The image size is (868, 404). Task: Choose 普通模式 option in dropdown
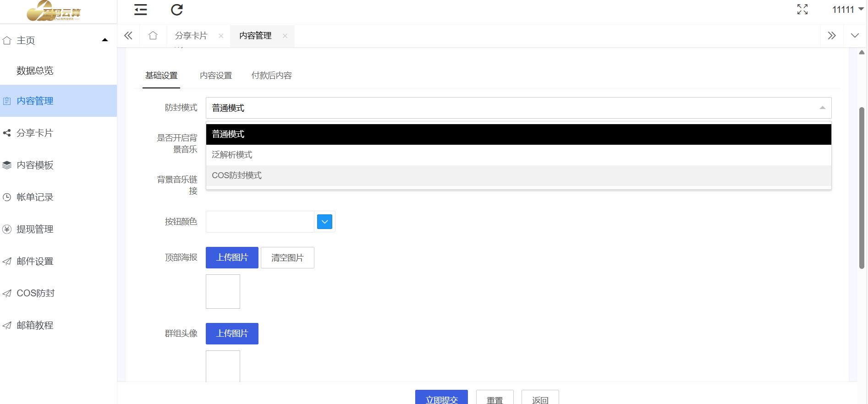click(518, 134)
